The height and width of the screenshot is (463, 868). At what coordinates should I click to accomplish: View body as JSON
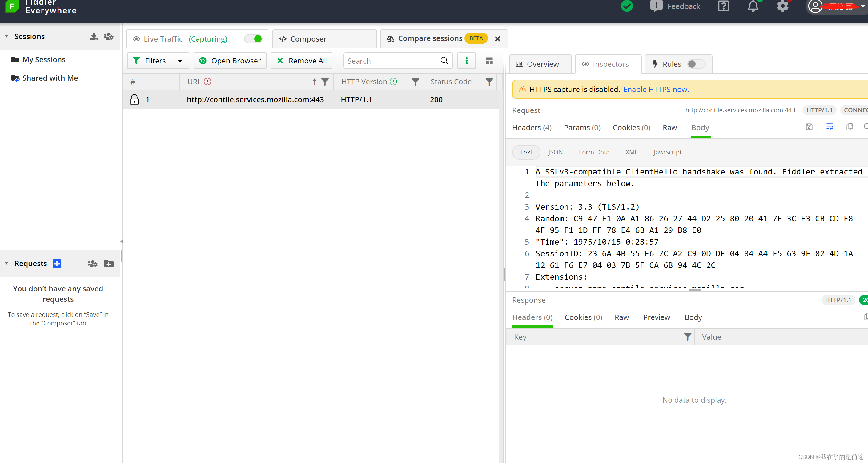(x=555, y=152)
